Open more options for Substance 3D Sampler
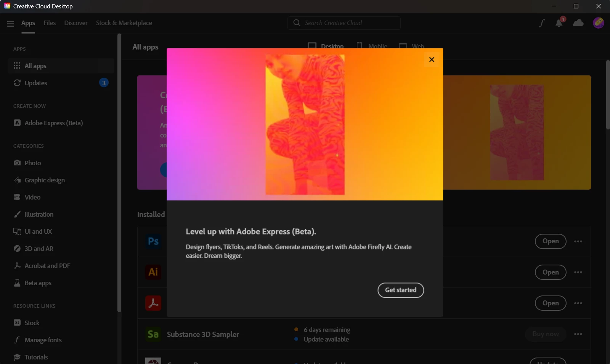The width and height of the screenshot is (610, 364). (578, 334)
